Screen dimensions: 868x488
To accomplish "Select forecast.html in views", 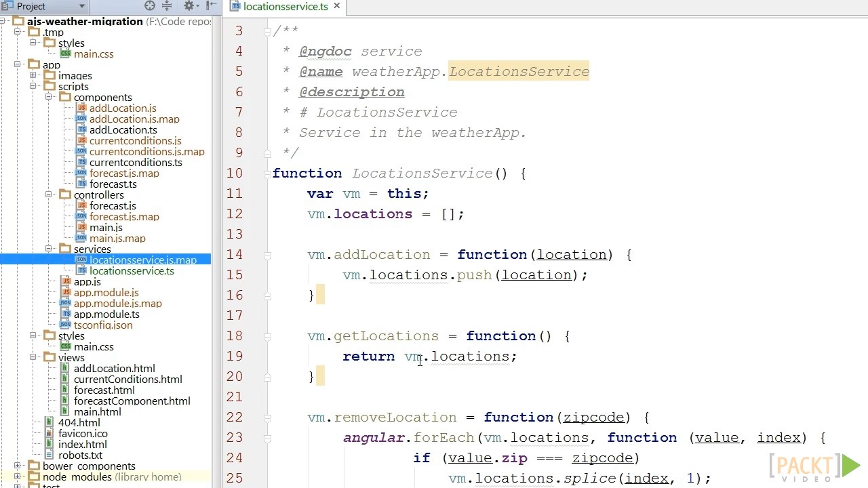I will (x=104, y=390).
